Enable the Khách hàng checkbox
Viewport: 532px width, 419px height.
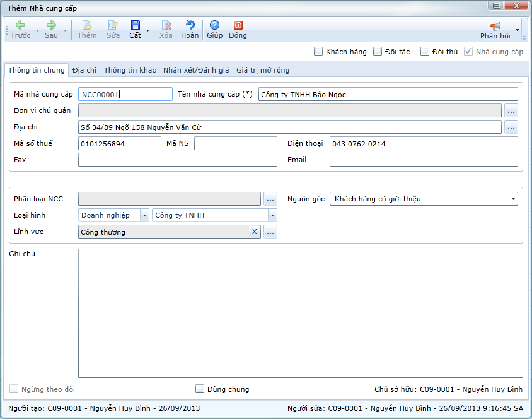[x=318, y=51]
